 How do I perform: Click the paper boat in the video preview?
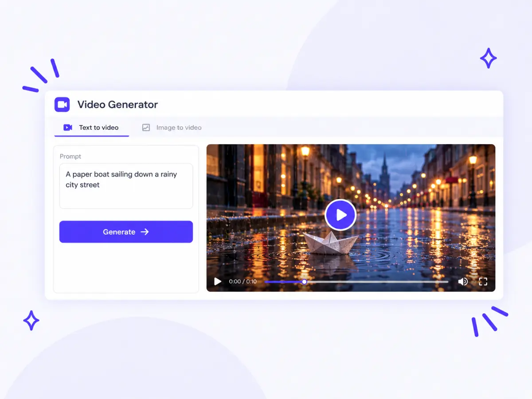[x=331, y=243]
